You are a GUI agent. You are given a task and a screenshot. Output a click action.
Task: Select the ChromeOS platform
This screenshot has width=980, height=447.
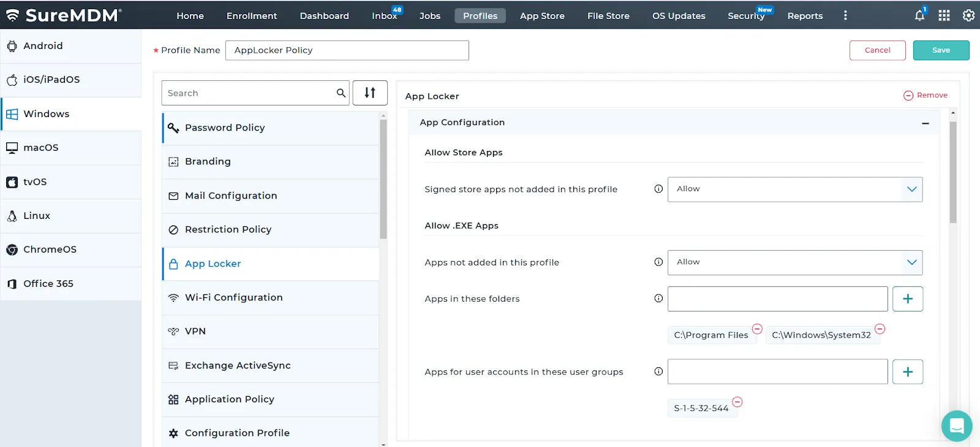click(70, 250)
